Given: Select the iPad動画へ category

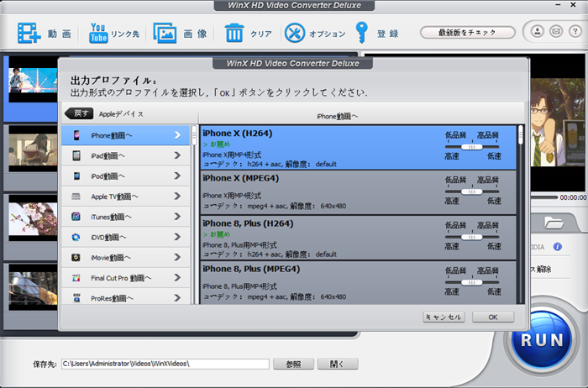Looking at the screenshot, I should [126, 155].
